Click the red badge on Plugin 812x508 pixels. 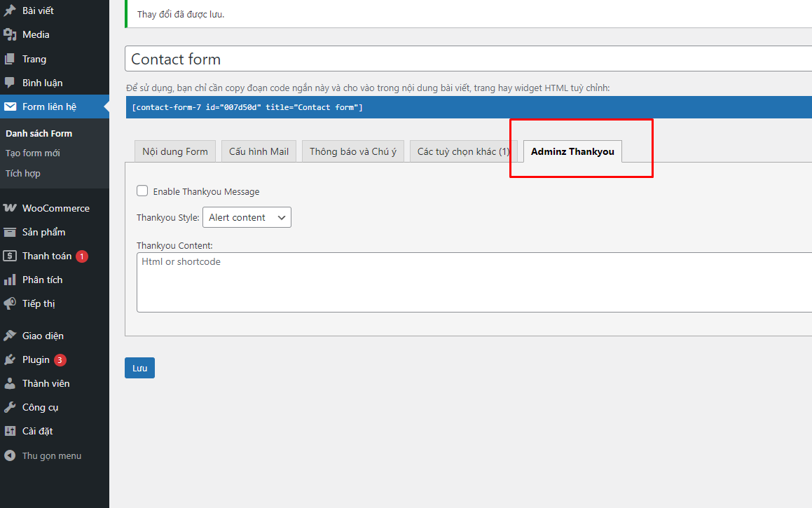click(60, 360)
